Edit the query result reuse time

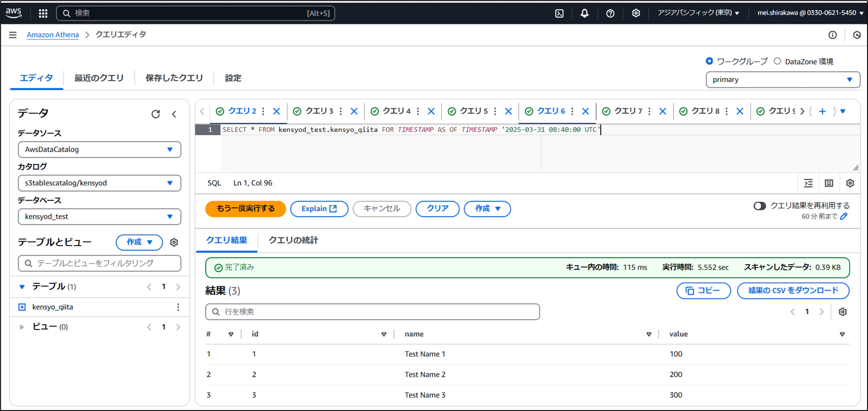(844, 216)
